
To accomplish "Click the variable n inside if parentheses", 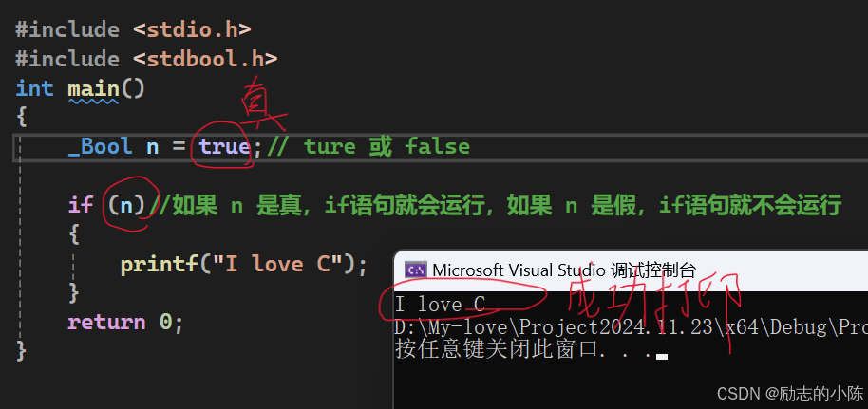I will (126, 205).
